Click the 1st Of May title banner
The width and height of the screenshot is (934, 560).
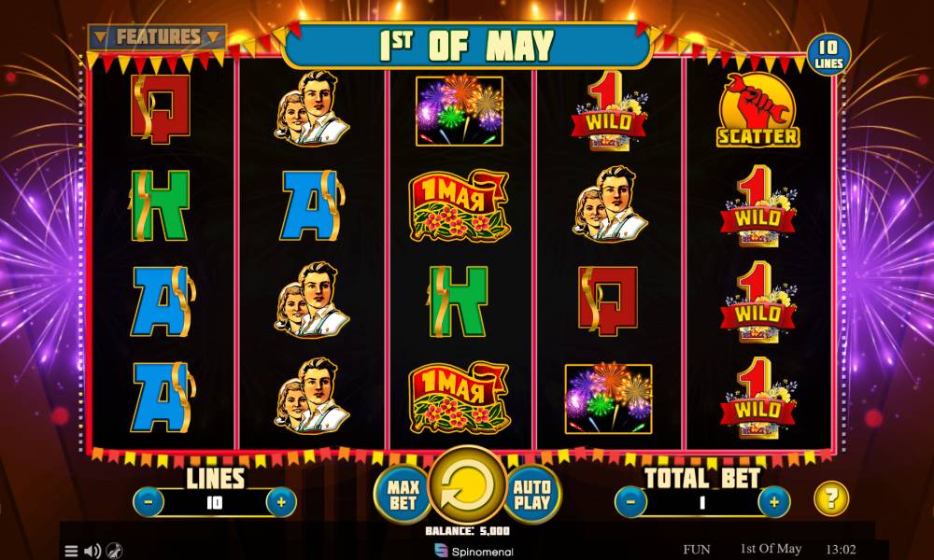tap(467, 46)
